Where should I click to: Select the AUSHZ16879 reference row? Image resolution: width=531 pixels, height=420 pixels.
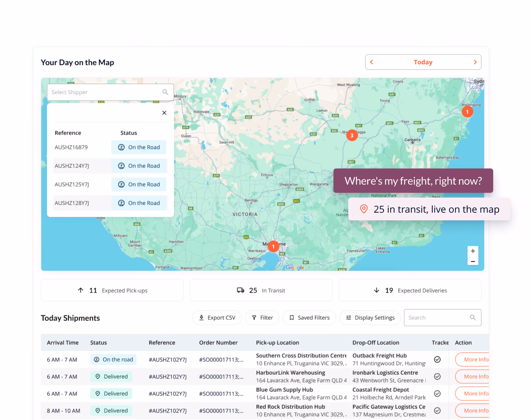[x=110, y=147]
